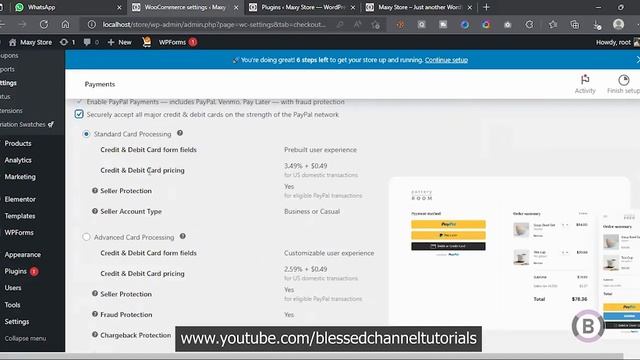
Task: Open the Finish setup panel
Action: pyautogui.click(x=623, y=84)
